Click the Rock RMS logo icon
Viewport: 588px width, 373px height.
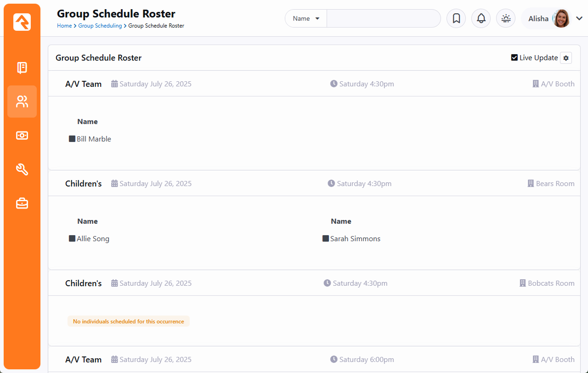(x=22, y=22)
